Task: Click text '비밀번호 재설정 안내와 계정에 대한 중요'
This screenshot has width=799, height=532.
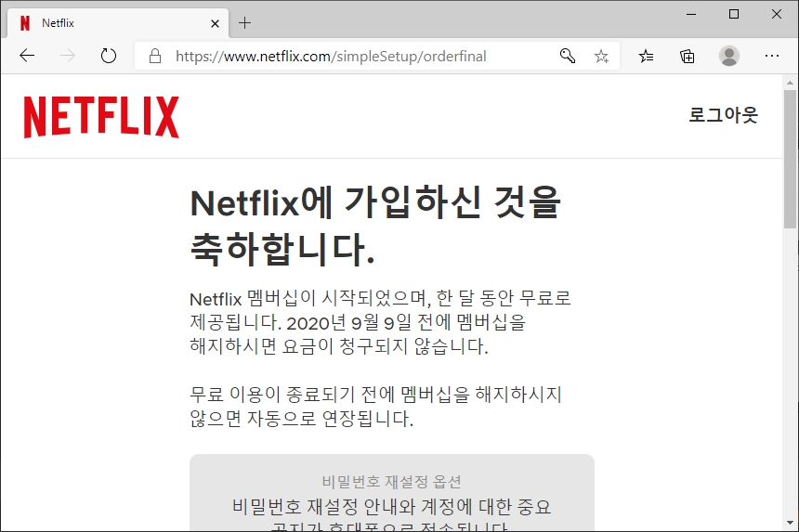Action: pos(391,507)
